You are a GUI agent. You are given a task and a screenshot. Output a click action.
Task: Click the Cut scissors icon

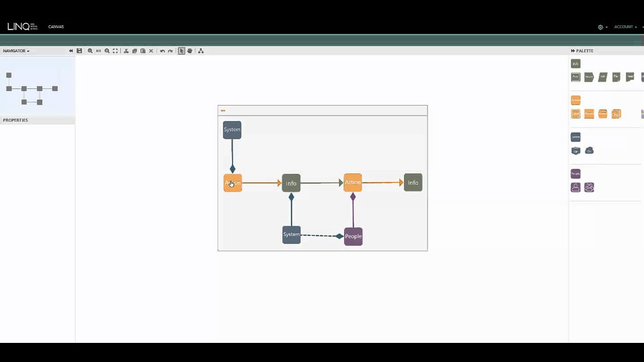point(126,51)
